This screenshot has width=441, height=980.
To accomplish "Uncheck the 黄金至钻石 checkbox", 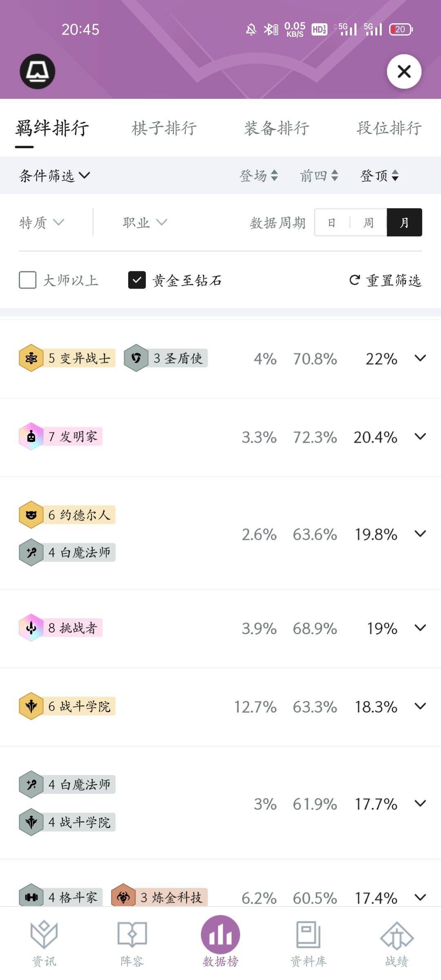I will click(x=137, y=280).
